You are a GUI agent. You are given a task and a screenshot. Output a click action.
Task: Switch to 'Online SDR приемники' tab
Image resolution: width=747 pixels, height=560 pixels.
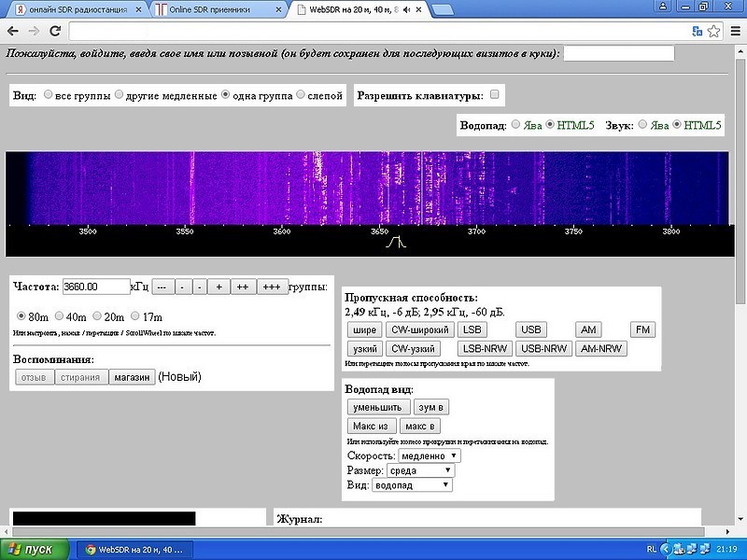(216, 10)
